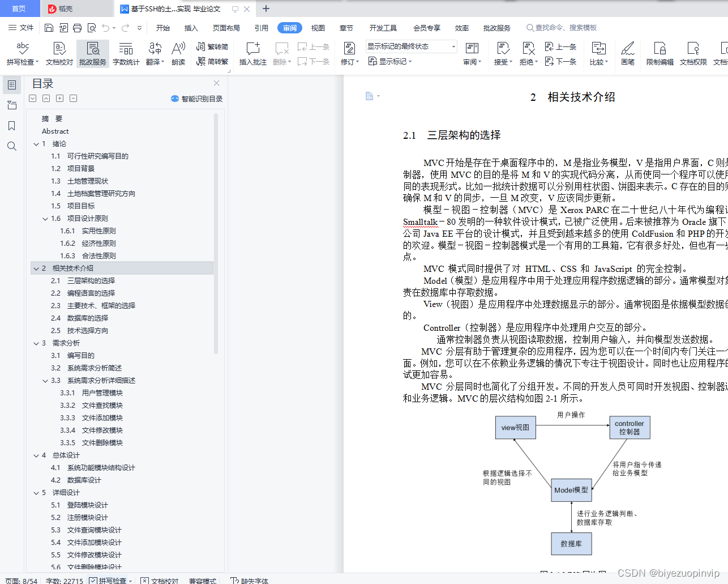Toggle 文档校对 in the status bar

click(160, 581)
